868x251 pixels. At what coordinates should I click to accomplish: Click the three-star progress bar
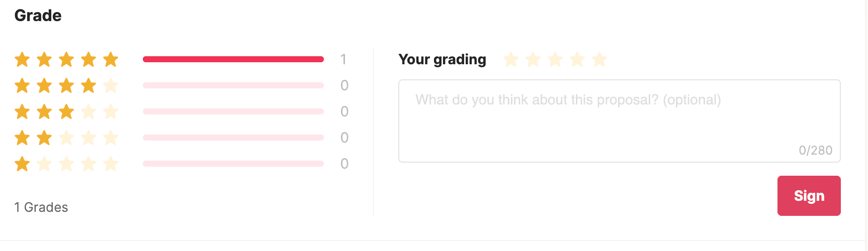tap(233, 111)
